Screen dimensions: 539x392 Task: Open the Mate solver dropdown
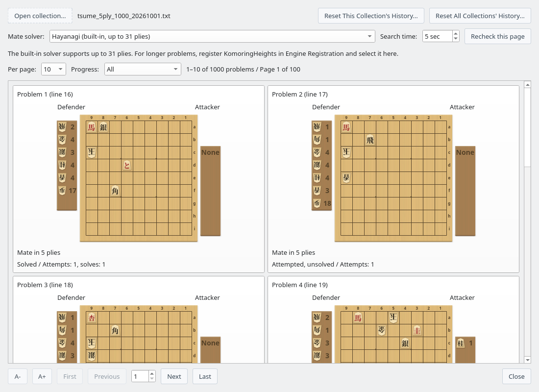212,36
